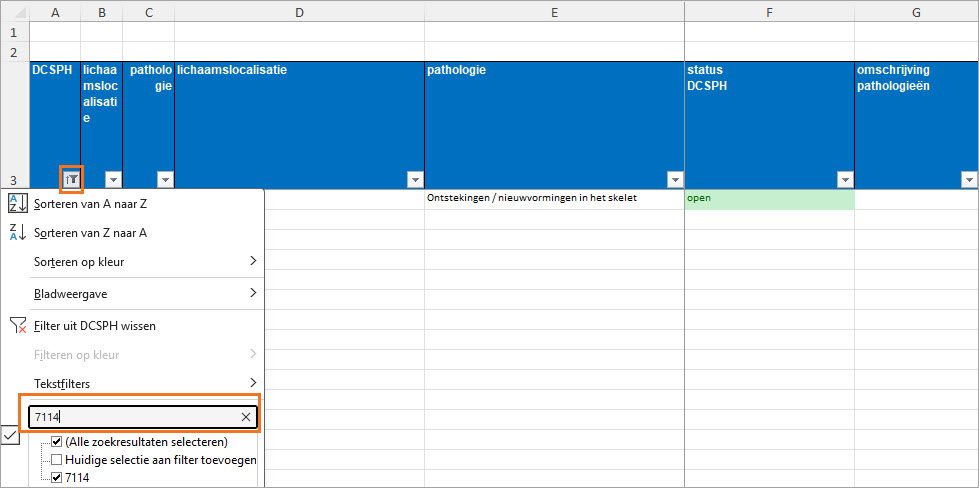Open filter dropdown for status DCSPH column
Screen dimensions: 979x488
[x=845, y=180]
